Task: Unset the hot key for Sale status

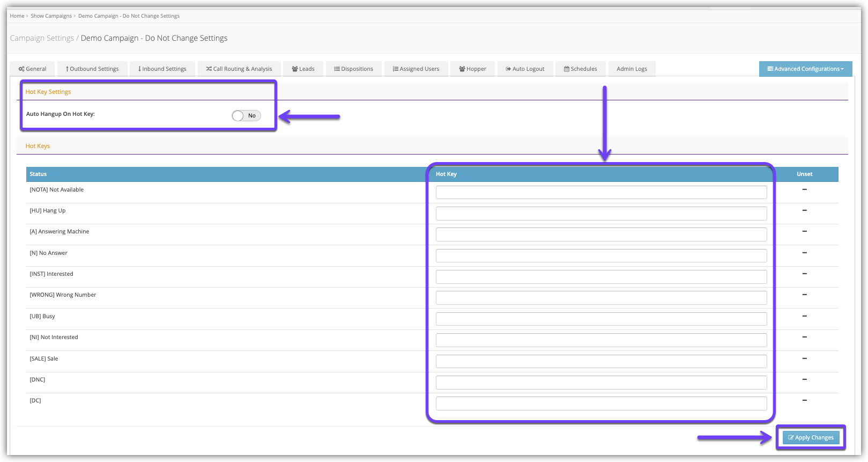Action: (804, 359)
